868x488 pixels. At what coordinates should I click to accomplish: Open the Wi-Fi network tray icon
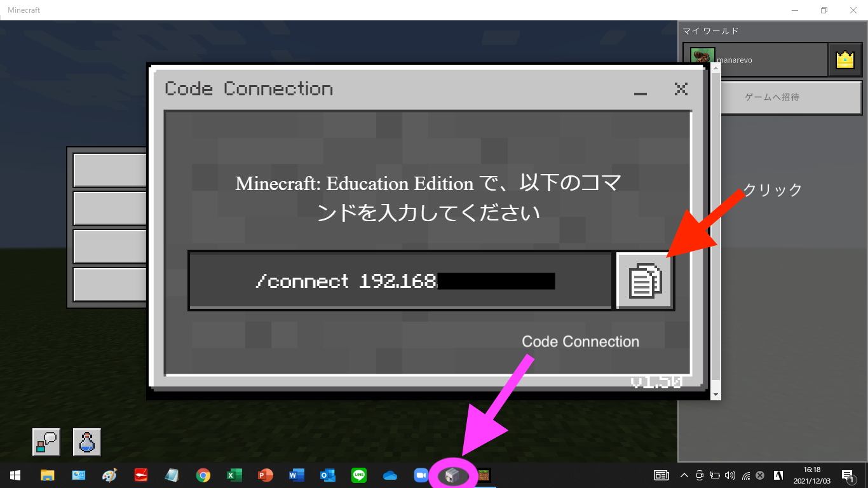click(746, 475)
